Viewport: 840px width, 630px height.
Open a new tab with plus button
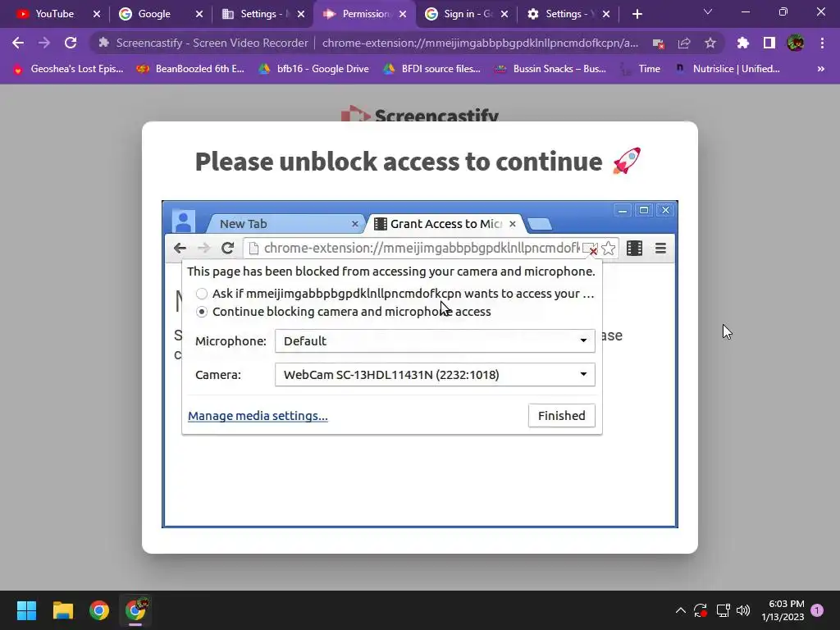(637, 14)
